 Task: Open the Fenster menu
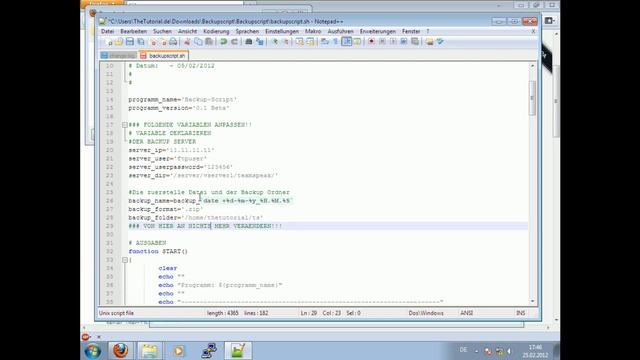(411, 31)
